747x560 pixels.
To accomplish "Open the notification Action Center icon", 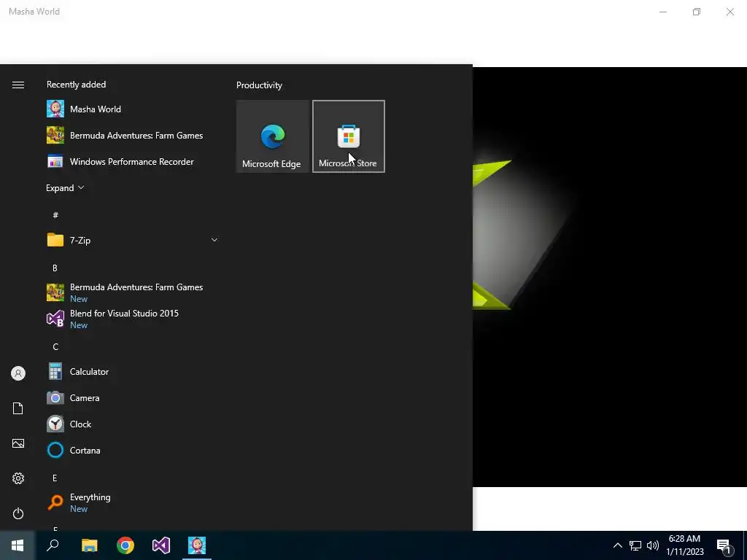I will (724, 546).
